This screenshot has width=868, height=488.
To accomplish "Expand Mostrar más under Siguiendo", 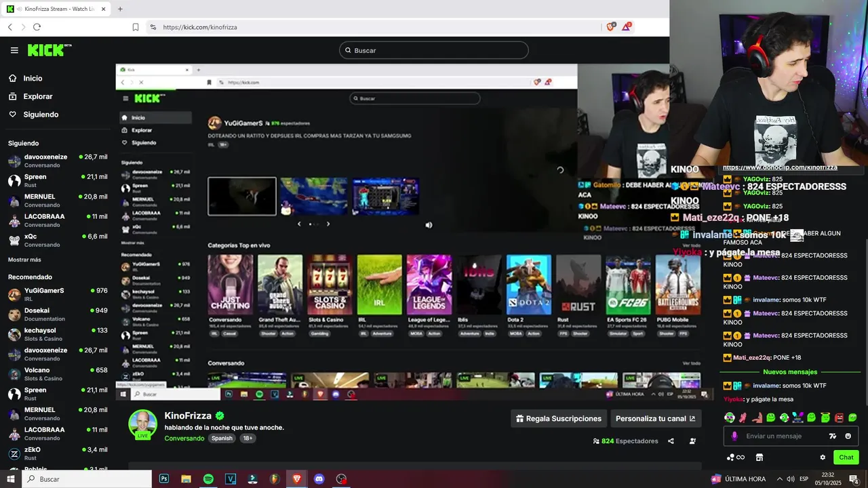I will [x=24, y=260].
